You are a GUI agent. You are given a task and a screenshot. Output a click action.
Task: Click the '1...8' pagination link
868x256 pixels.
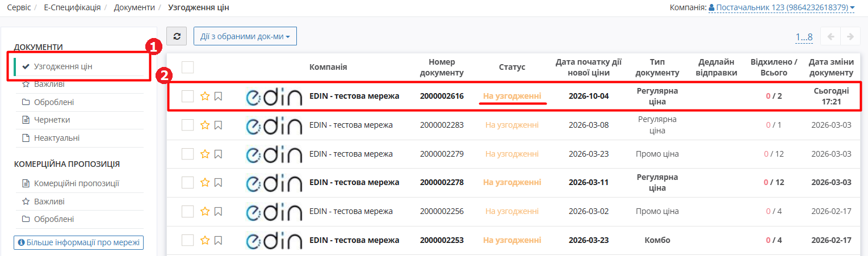click(x=804, y=37)
